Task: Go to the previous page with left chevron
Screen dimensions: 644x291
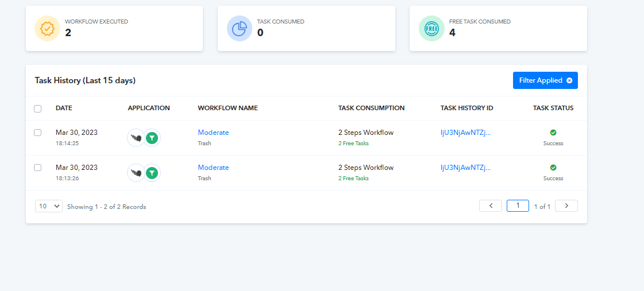Action: point(491,205)
